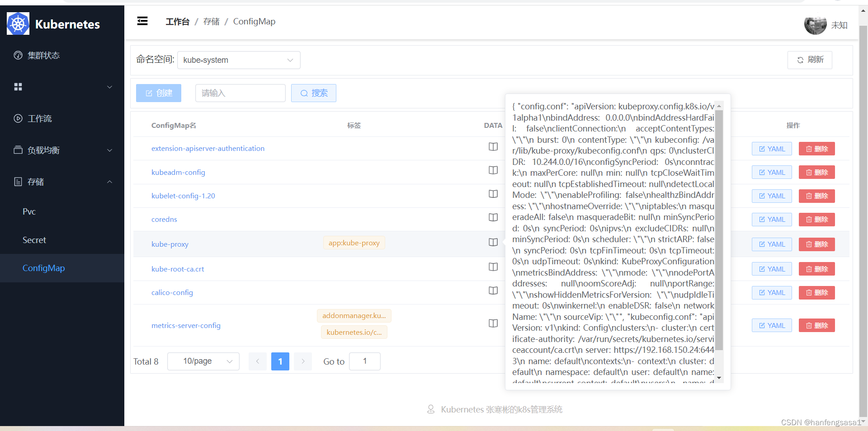Open kubeadm-config link

[178, 172]
